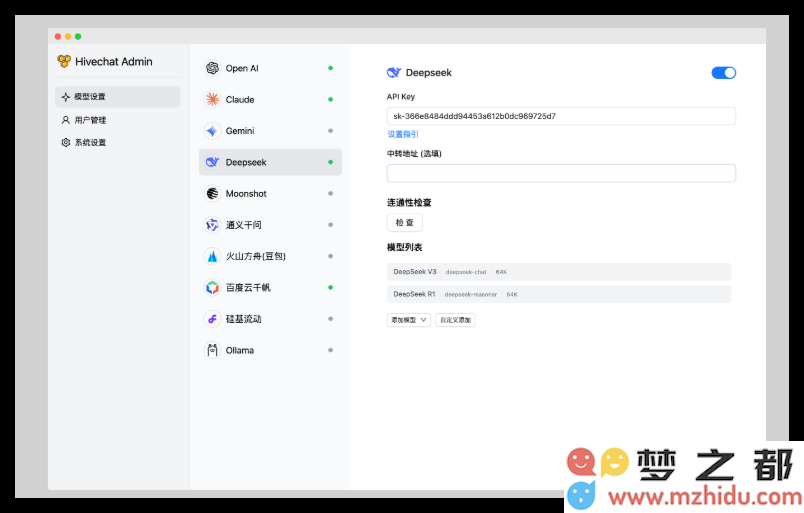The image size is (804, 513).
Task: Click the deepseek-chat model ID
Action: [x=466, y=272]
